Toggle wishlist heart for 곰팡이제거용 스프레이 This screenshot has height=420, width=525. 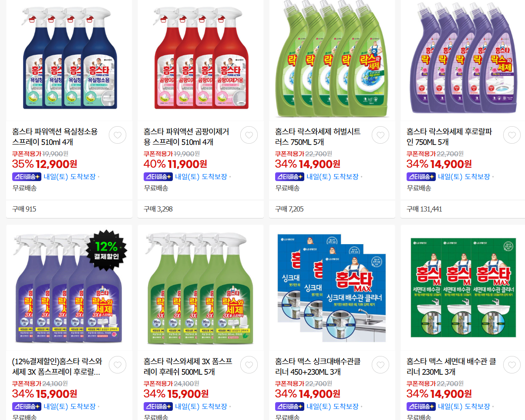[x=249, y=135]
